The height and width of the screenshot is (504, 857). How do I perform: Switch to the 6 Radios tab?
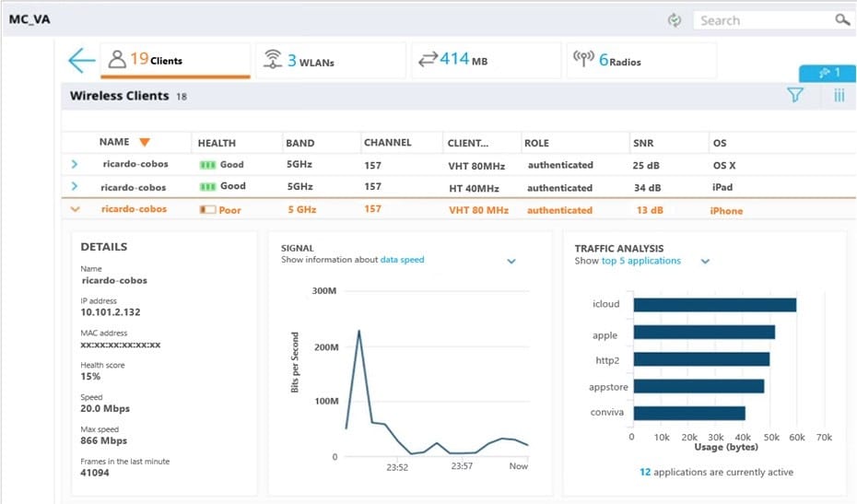coord(608,61)
